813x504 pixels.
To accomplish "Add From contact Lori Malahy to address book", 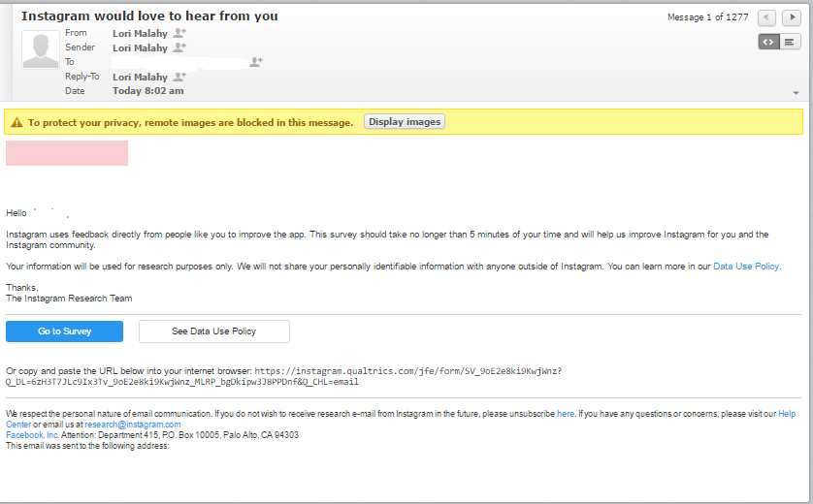I will [179, 33].
